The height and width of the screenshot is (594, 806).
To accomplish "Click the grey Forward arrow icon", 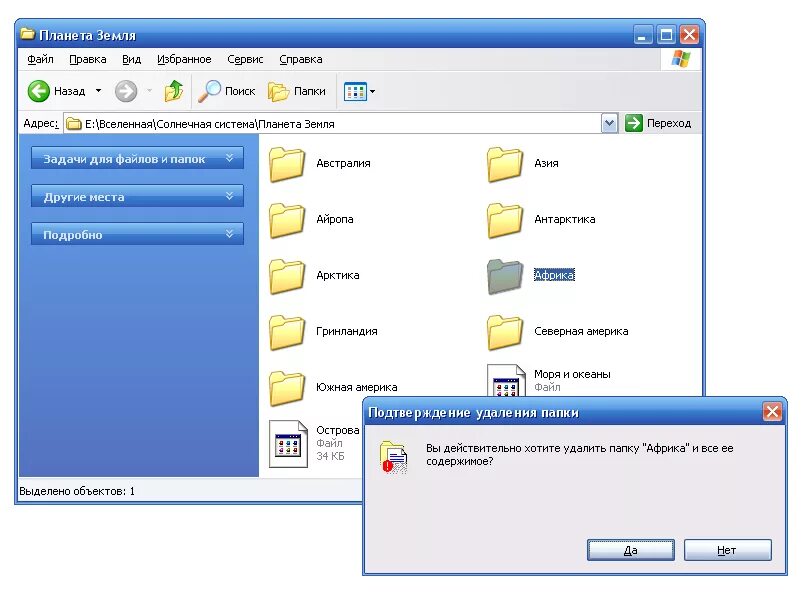I will click(125, 91).
